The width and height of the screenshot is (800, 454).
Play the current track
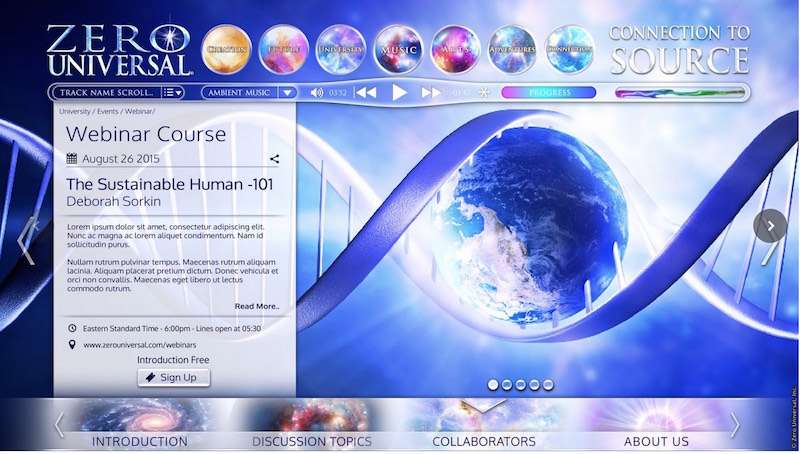(399, 92)
